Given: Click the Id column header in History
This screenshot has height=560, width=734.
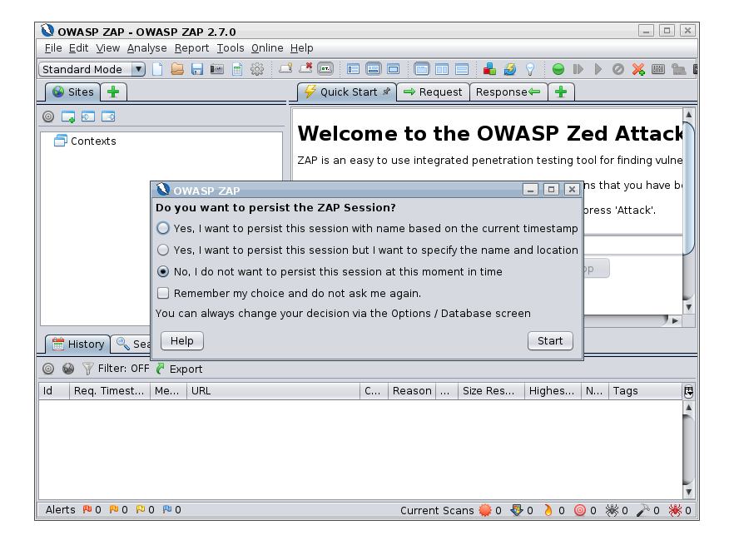Looking at the screenshot, I should point(54,391).
